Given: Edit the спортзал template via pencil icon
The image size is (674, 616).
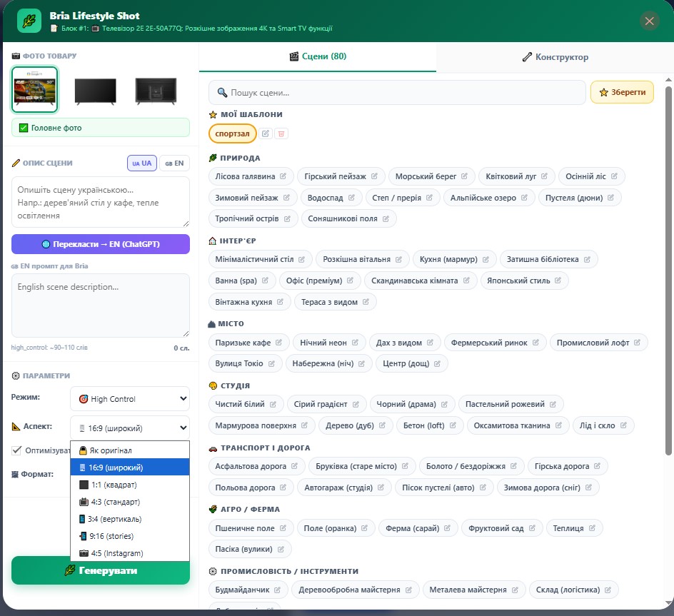Looking at the screenshot, I should (x=266, y=133).
